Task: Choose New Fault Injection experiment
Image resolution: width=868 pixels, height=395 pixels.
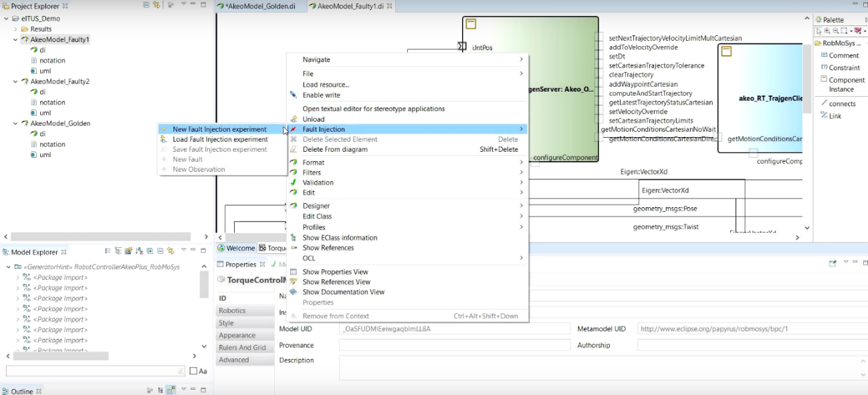Action: pos(219,130)
